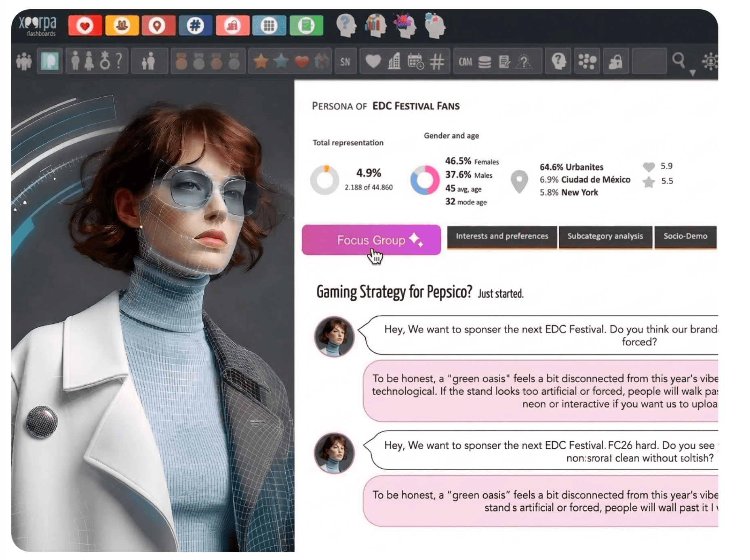750x560 pixels.
Task: Click the grey user padlock toolbar icon
Action: [x=616, y=61]
